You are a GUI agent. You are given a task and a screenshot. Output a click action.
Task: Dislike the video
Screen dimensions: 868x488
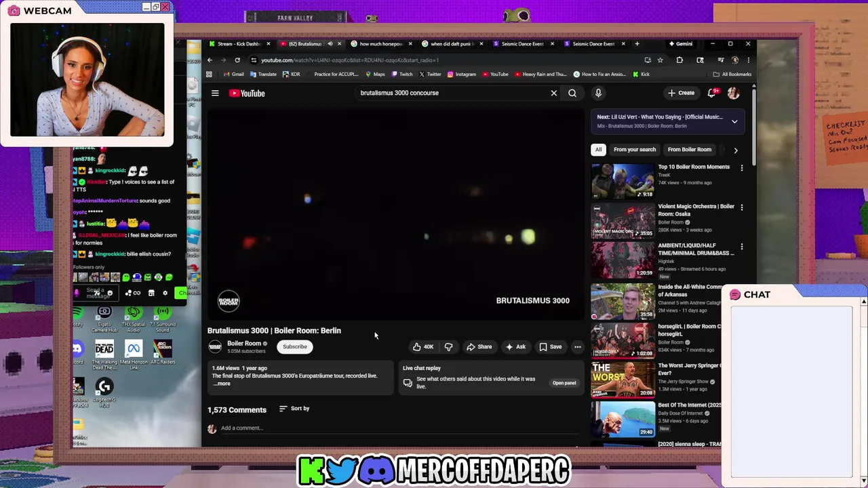coord(448,347)
